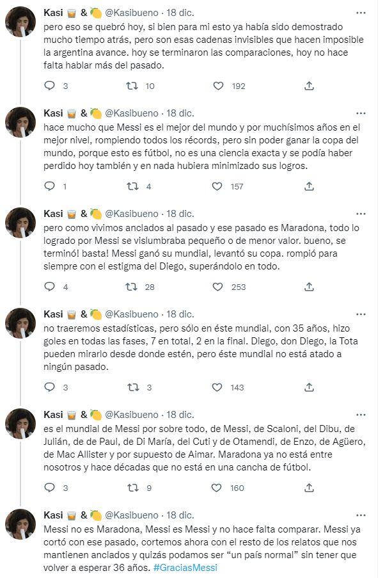Share the tweet with 143 likes
The image size is (392, 578).
pos(309,387)
